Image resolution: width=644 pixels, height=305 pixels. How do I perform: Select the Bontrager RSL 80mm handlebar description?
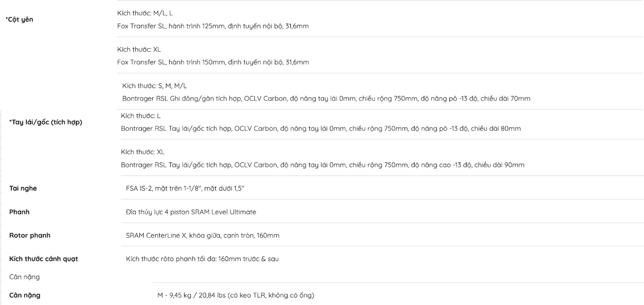(321, 128)
